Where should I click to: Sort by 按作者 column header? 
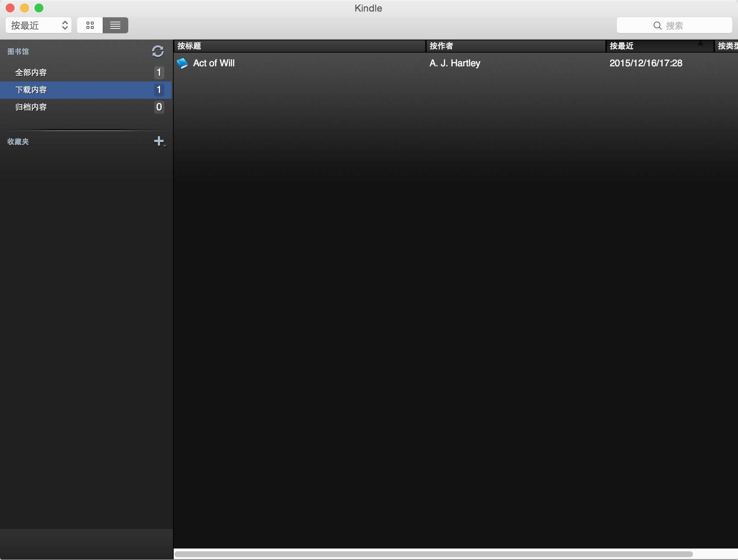[516, 46]
